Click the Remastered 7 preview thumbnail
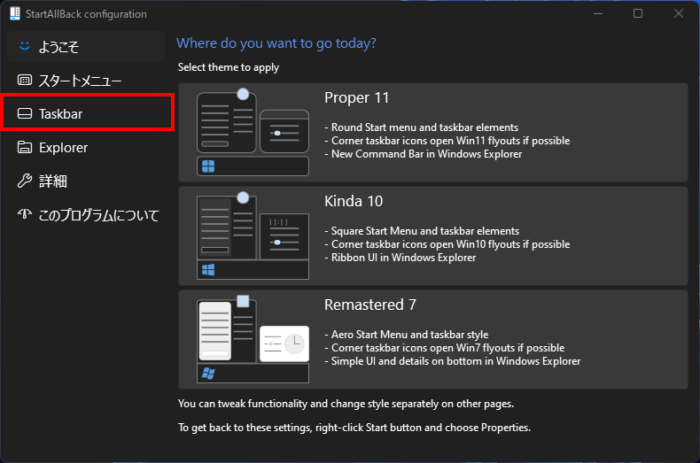 coord(253,339)
